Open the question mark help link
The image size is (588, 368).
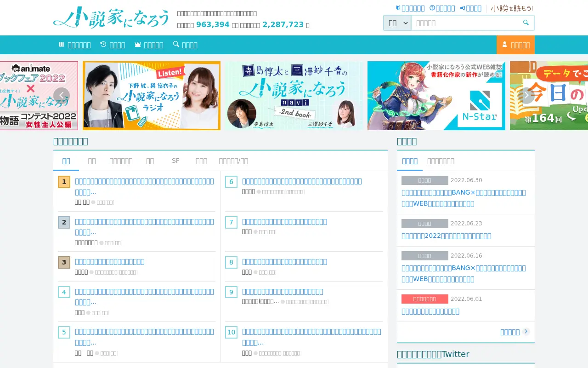pyautogui.click(x=442, y=8)
